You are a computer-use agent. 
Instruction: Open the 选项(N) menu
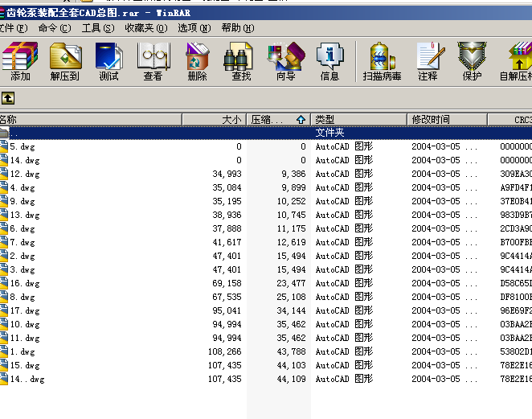194,28
